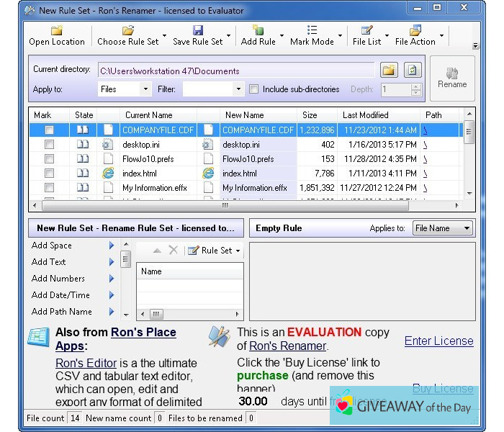Browse for folder next to current directory
Viewport: 504px width, 432px height.
389,71
